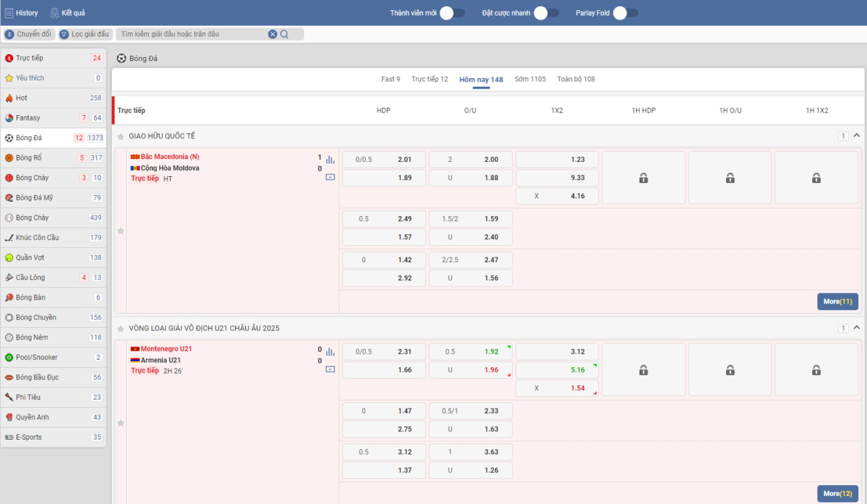Open Bóng Bầu Dục rugby category
The image size is (867, 504).
[54, 377]
